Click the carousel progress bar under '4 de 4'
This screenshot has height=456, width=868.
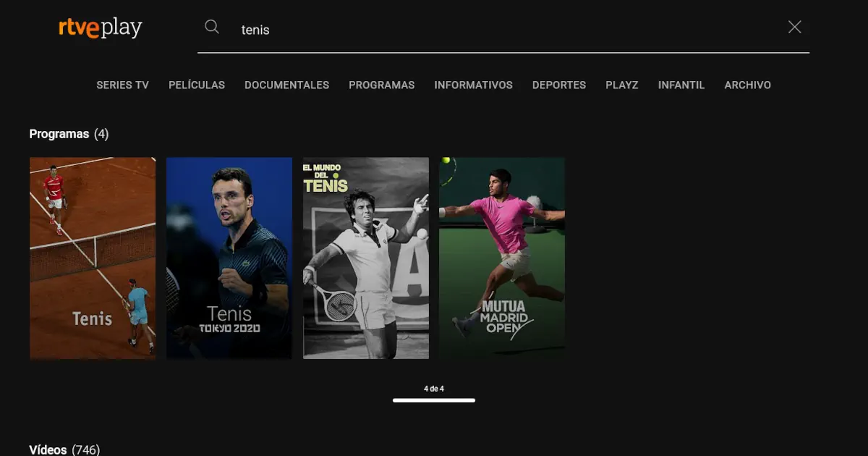pyautogui.click(x=434, y=400)
